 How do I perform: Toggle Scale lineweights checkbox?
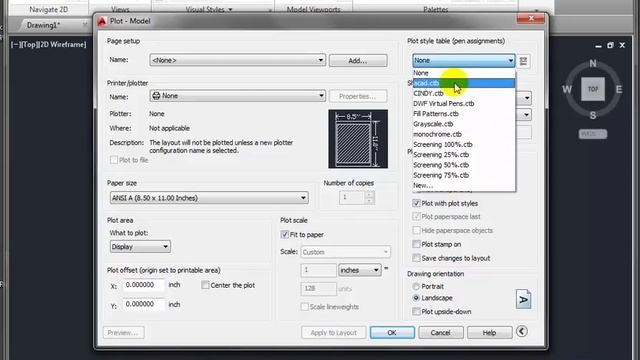[x=304, y=307]
